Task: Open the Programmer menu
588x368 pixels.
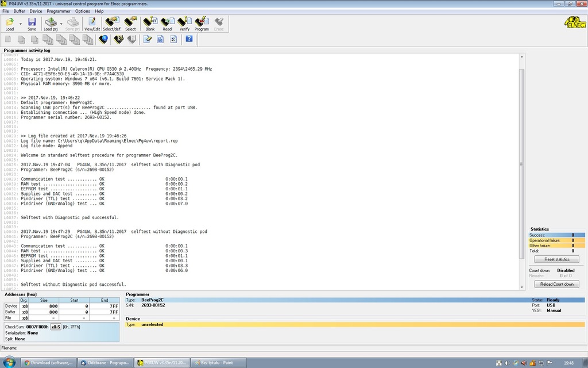Action: (x=59, y=11)
